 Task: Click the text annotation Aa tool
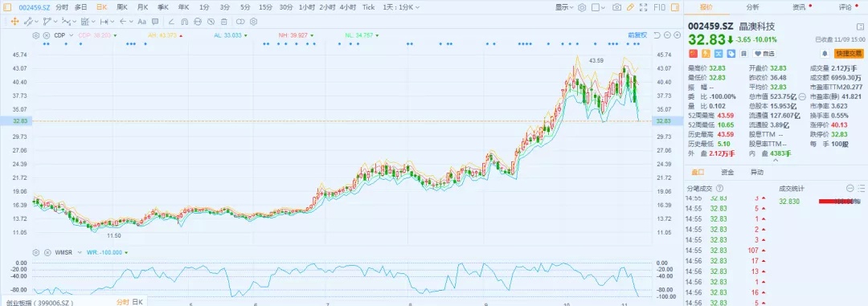pos(141,21)
